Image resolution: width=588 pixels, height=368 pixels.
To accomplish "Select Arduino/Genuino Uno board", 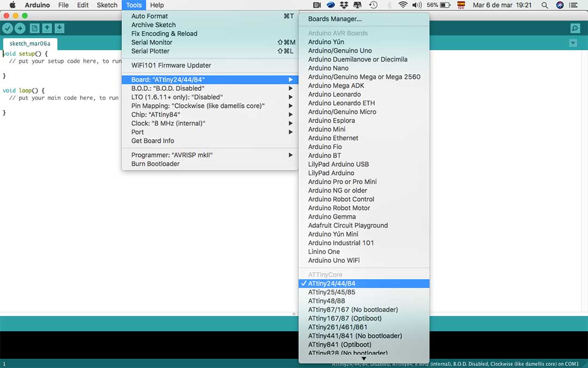I will tap(364, 51).
